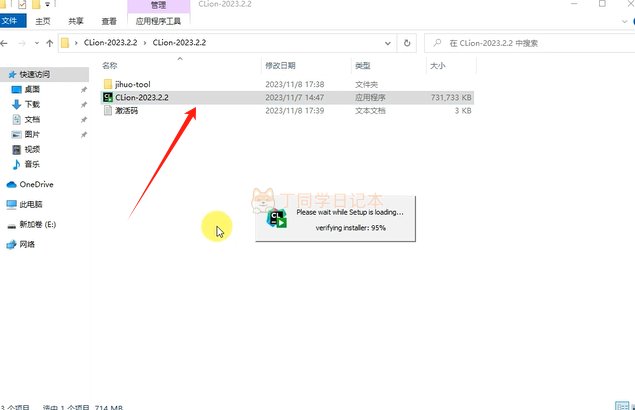Click first CLion-2023.2.2 breadcrumb segment
The height and width of the screenshot is (410, 635).
tap(110, 43)
